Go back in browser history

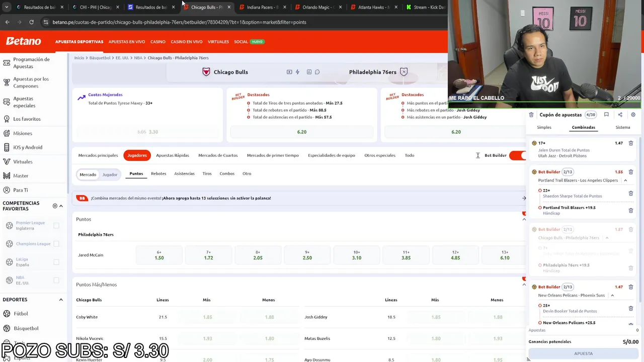coord(7,22)
